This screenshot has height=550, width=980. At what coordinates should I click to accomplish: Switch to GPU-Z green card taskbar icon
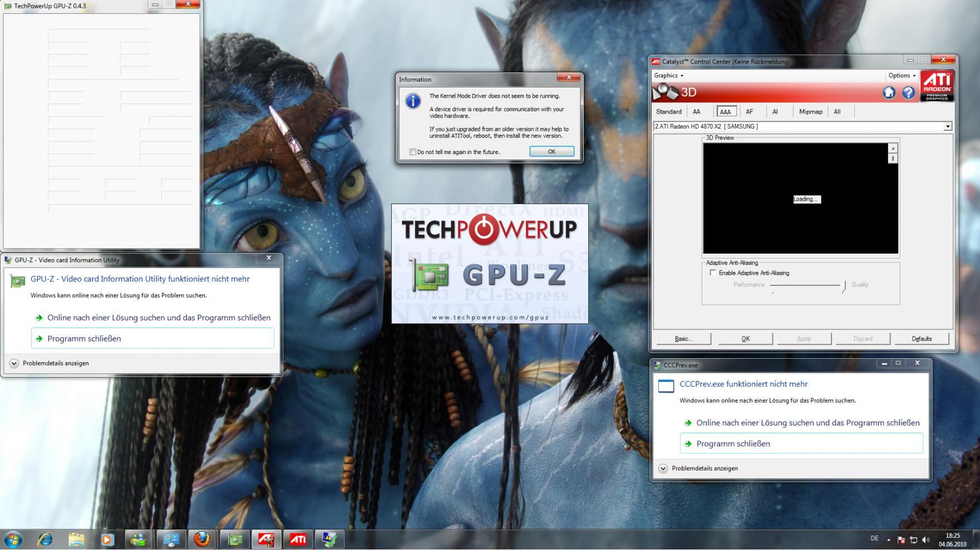[x=235, y=539]
